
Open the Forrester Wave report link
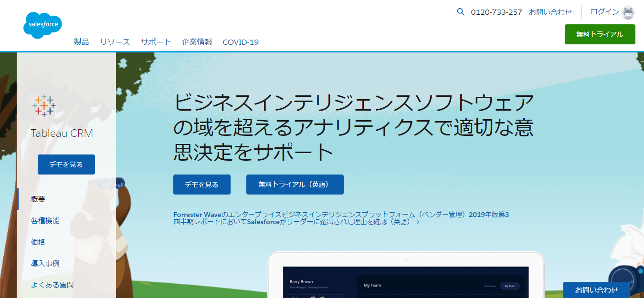341,218
